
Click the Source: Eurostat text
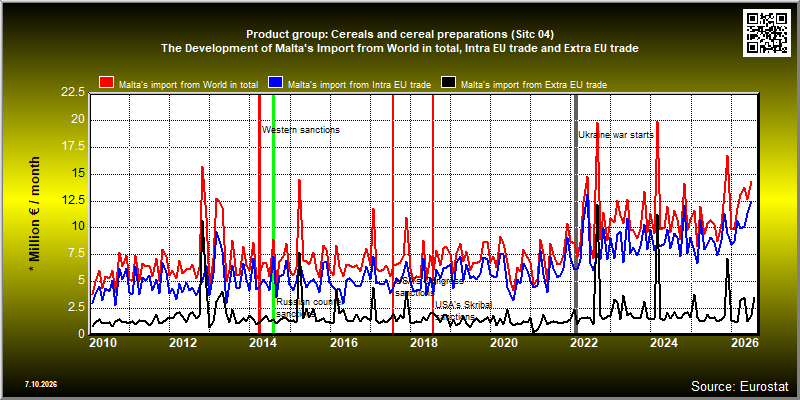(x=740, y=386)
